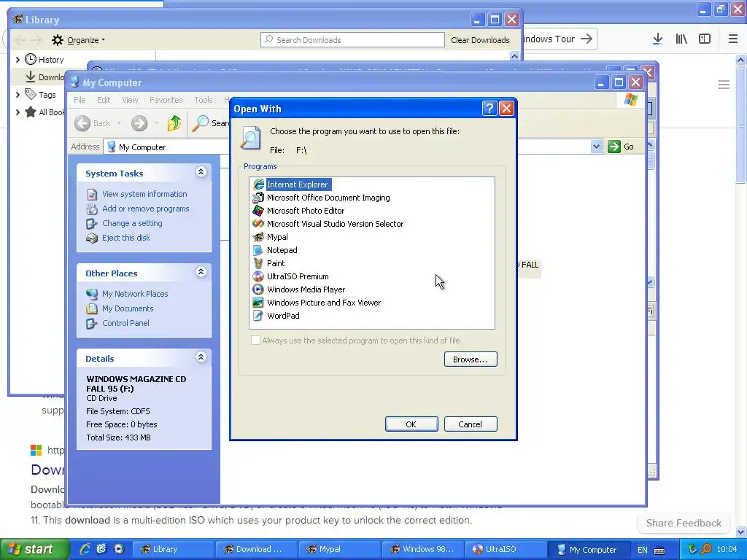This screenshot has height=560, width=747.
Task: Expand the History tree item in Library
Action: 18,60
